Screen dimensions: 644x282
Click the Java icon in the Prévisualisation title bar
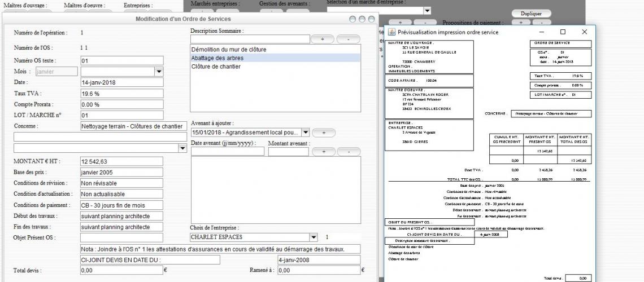pyautogui.click(x=391, y=32)
